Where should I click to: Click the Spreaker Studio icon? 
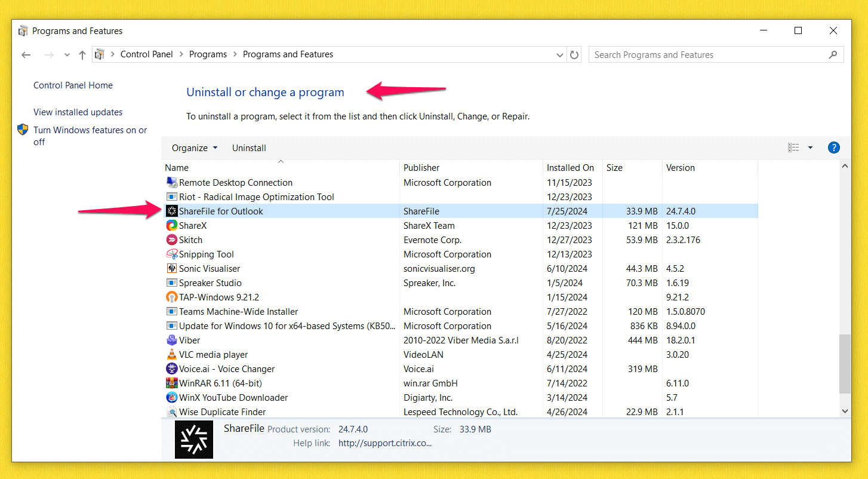(x=172, y=283)
